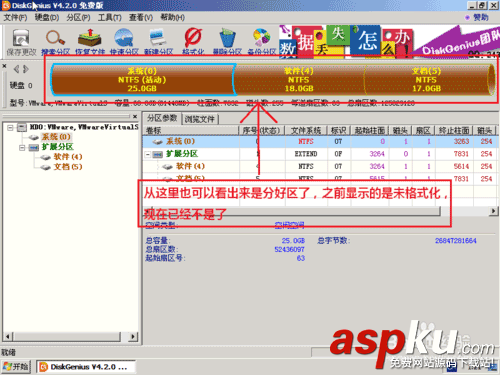Select the 文档(5) 17.0GB partition bar
This screenshot has height=375, width=500.
coord(427,80)
